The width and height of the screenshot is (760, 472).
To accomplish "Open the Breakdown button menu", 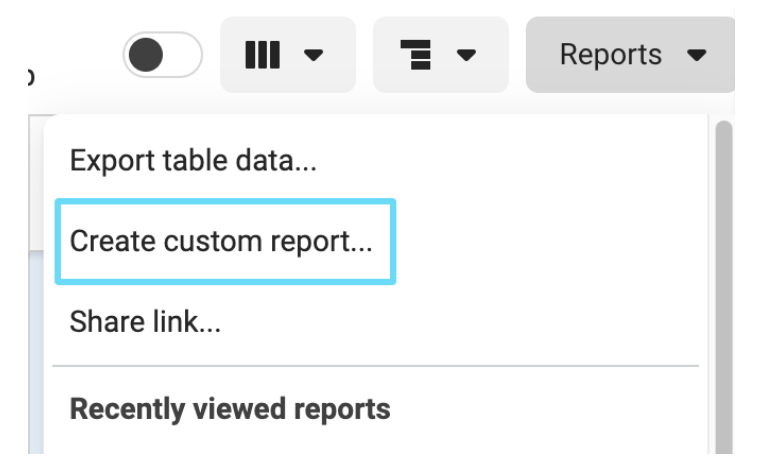I will tap(441, 55).
